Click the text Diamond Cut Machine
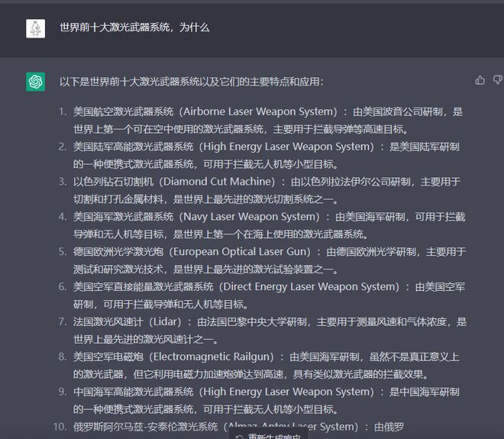This screenshot has width=504, height=439. click(x=218, y=182)
